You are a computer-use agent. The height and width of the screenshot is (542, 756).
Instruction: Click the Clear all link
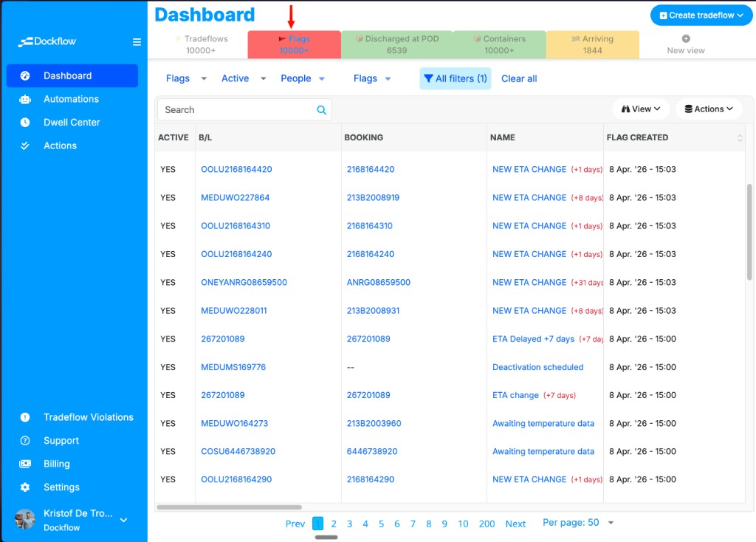tap(518, 78)
